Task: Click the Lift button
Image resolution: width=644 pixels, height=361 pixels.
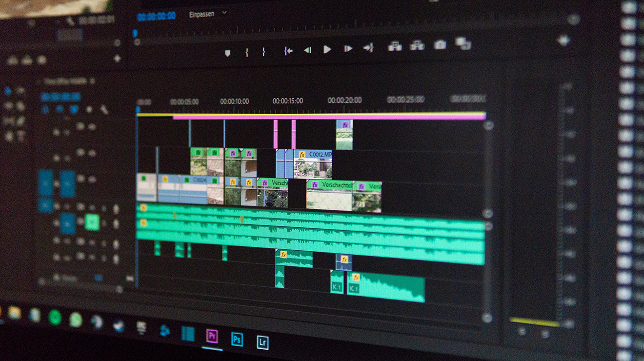Action: [x=394, y=46]
